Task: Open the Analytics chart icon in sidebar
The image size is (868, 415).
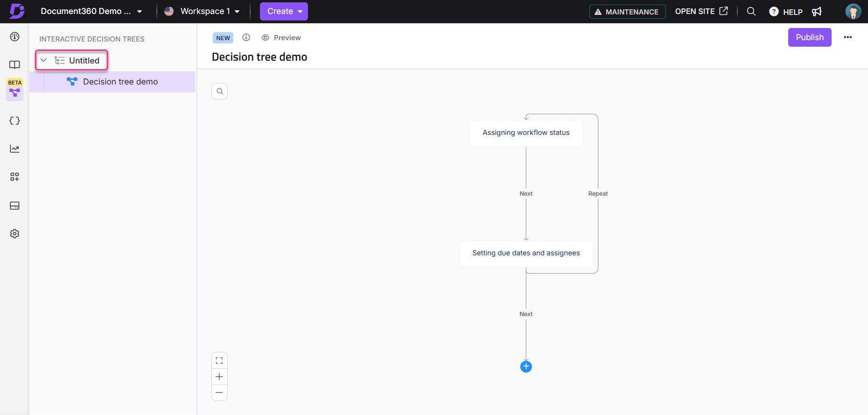Action: pyautogui.click(x=15, y=149)
